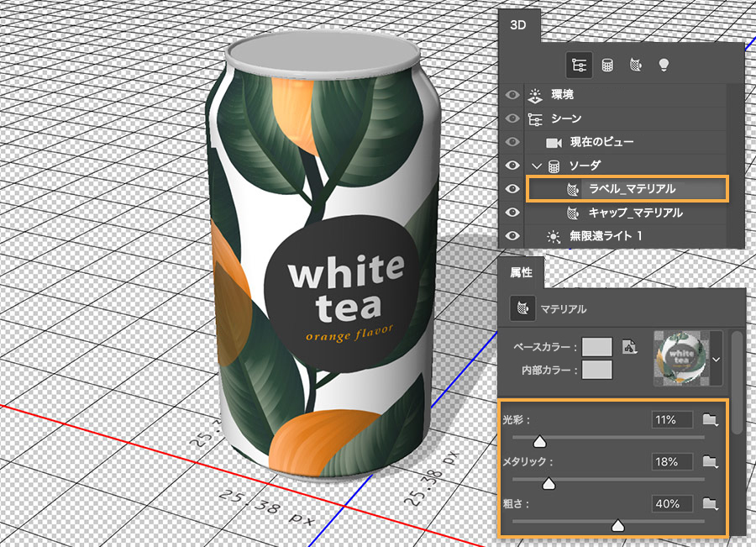This screenshot has width=756, height=547.
Task: Click the base color texture file icon
Action: tap(629, 346)
